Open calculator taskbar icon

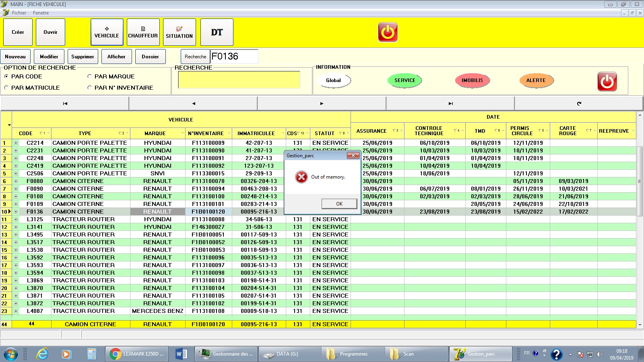[92, 354]
